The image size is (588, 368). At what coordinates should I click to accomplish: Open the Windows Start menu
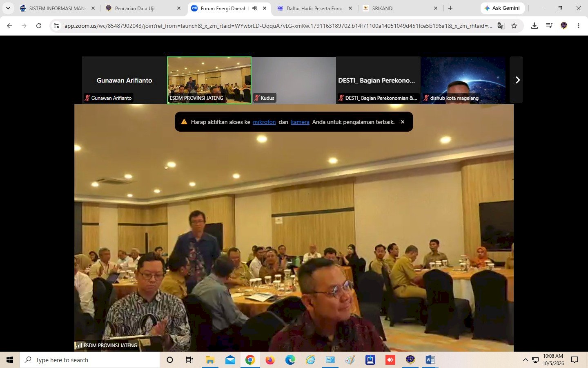(x=10, y=360)
